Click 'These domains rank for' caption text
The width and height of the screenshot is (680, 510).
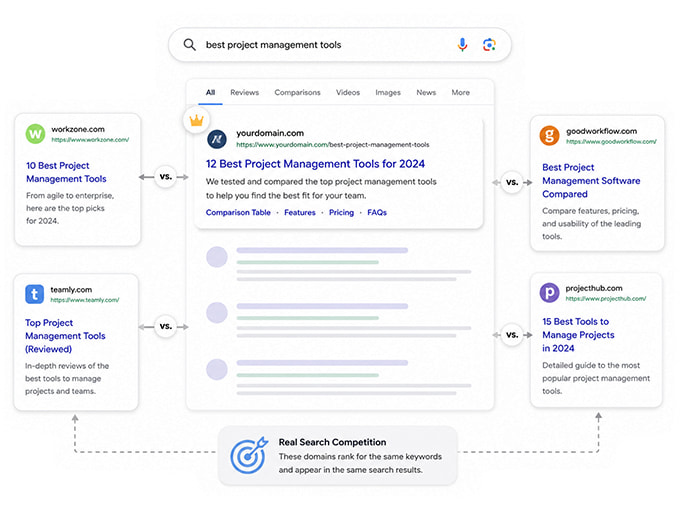(x=360, y=463)
